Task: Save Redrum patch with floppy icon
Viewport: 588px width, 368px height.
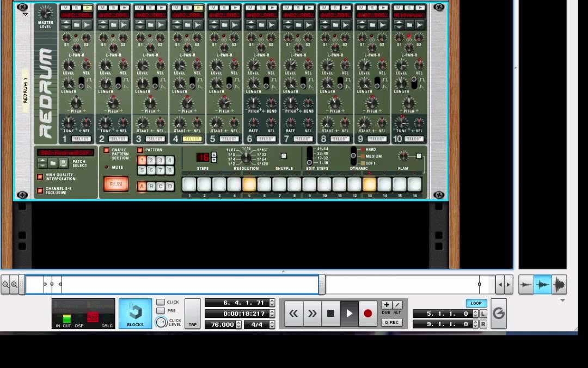Action: pyautogui.click(x=63, y=163)
